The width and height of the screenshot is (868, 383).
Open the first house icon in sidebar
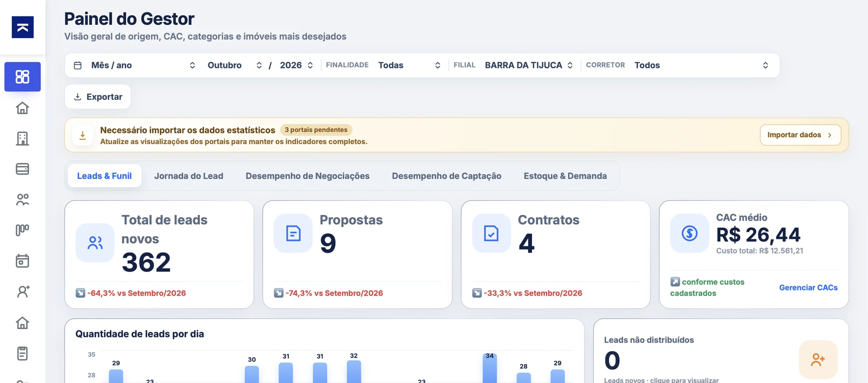23,108
